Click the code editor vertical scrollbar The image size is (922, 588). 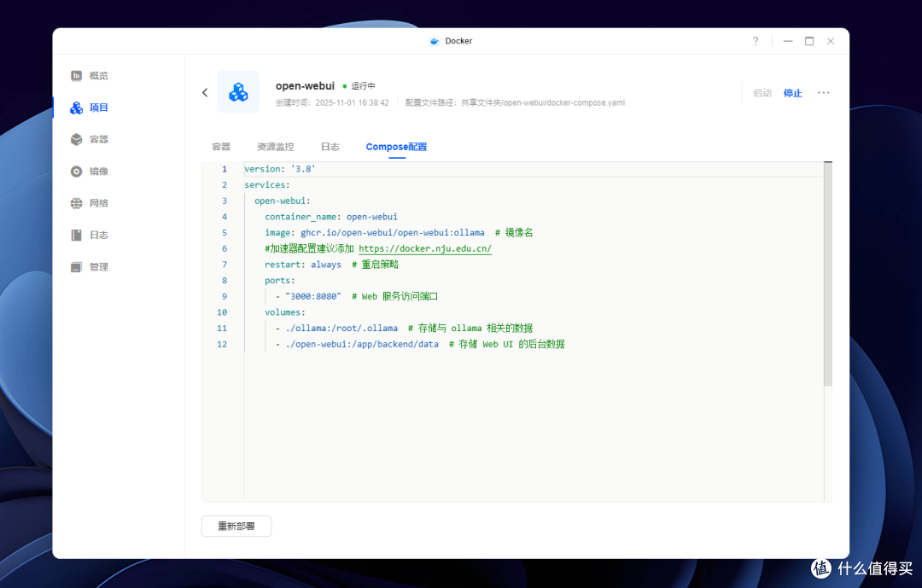point(828,274)
